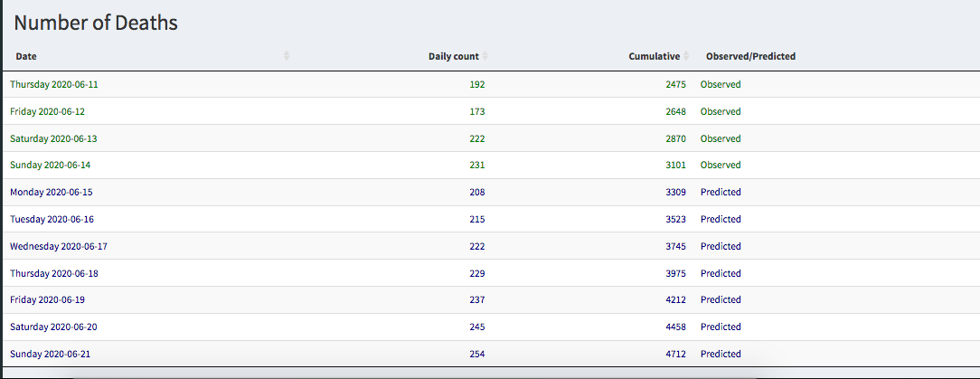Click the Cumulative column header text

[x=654, y=56]
